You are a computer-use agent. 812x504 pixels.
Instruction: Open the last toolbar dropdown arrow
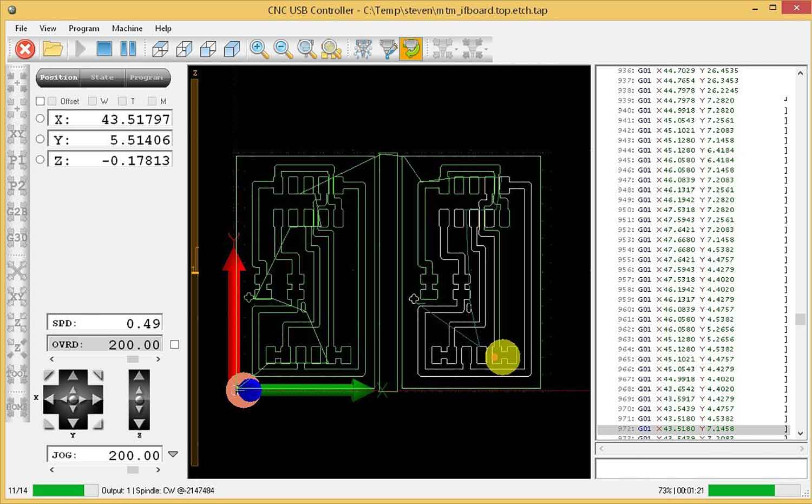coord(486,50)
